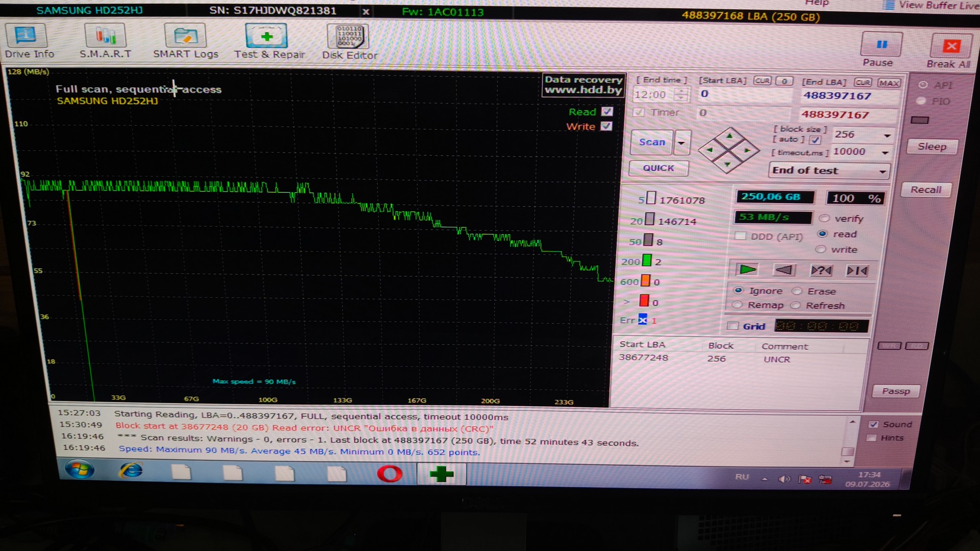The image size is (980, 551).
Task: Open the Drive Info tab
Action: click(x=29, y=42)
